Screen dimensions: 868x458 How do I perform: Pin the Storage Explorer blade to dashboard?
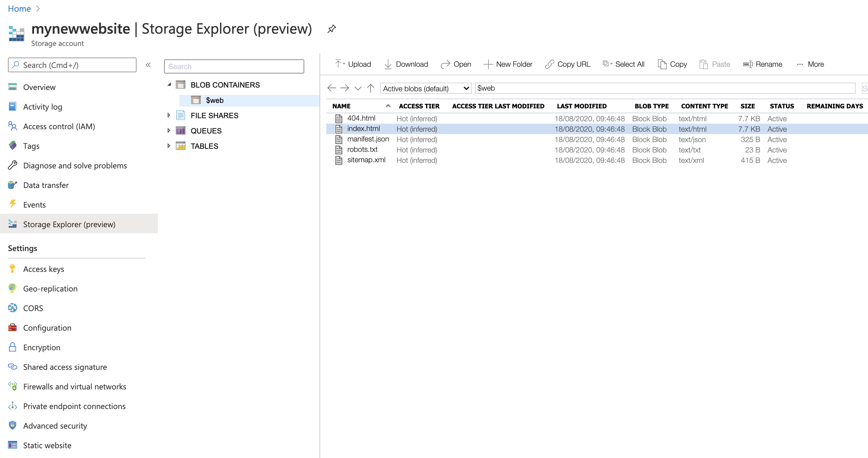tap(331, 29)
